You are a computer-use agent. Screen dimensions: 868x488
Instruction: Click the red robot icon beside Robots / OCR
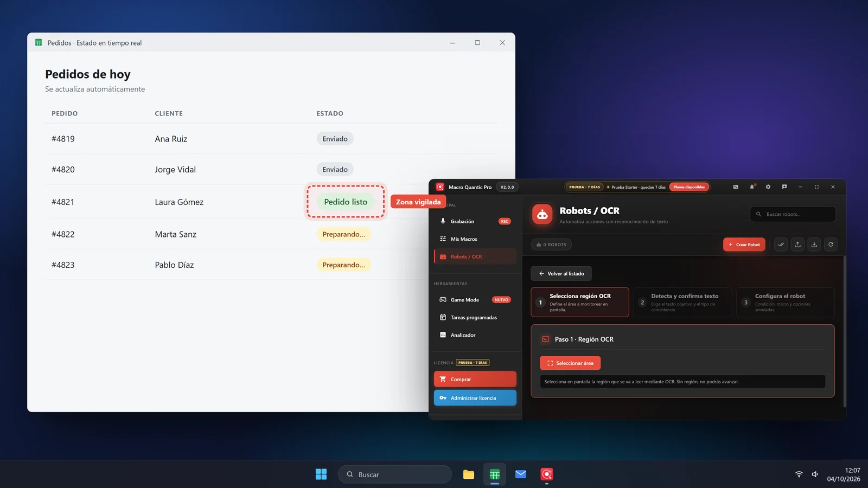542,215
